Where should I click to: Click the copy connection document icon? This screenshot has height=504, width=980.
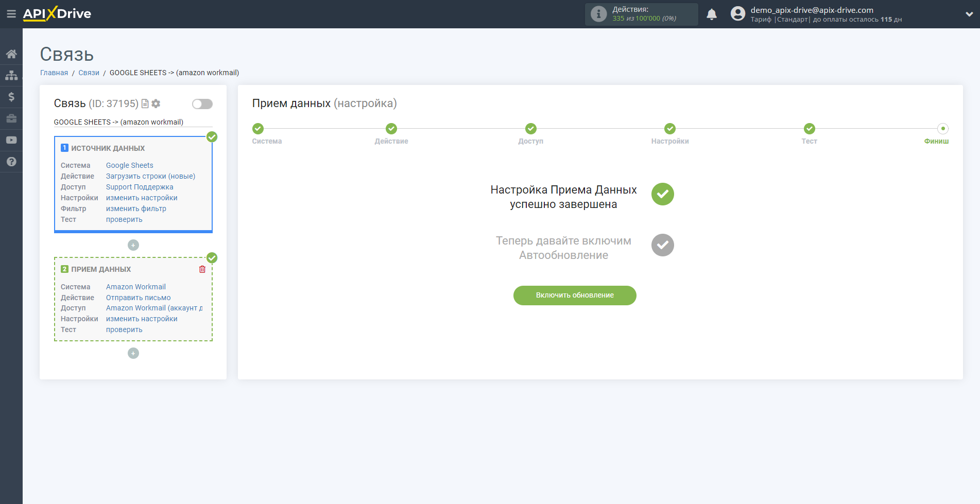pos(145,103)
